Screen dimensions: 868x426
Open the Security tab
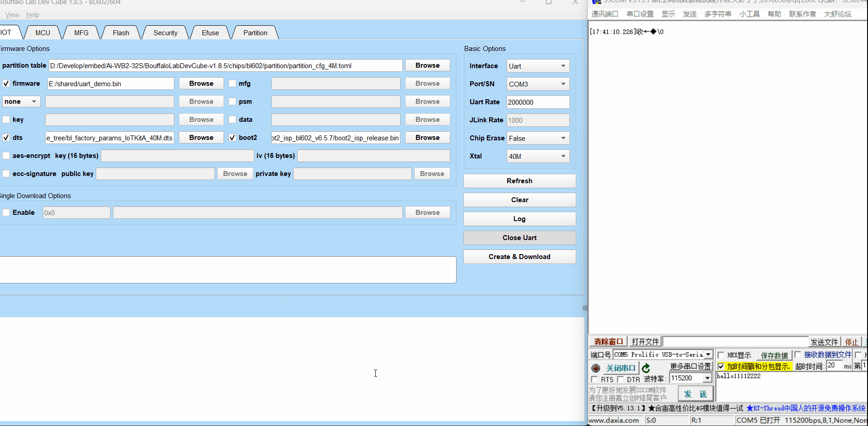point(165,32)
